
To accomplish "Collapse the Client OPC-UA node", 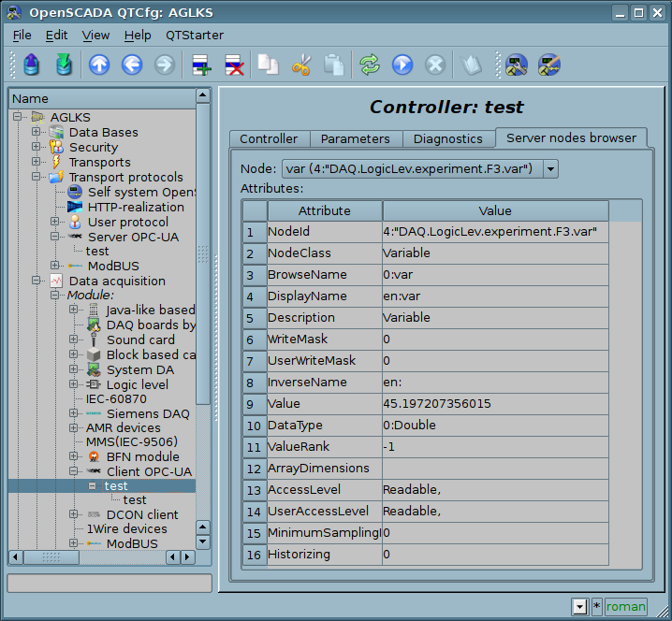I will click(x=74, y=471).
